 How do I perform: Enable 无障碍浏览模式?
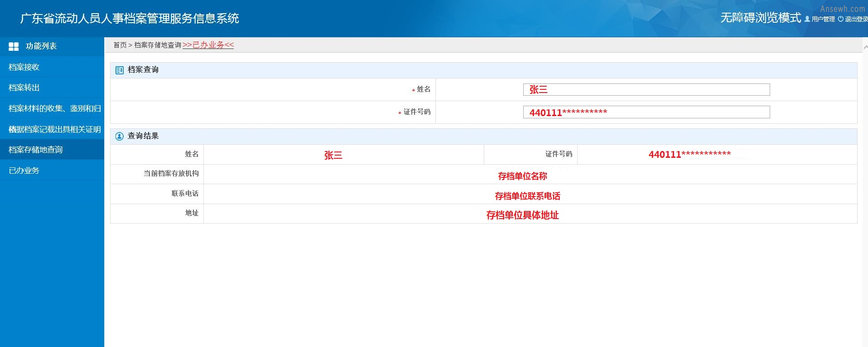tap(761, 18)
